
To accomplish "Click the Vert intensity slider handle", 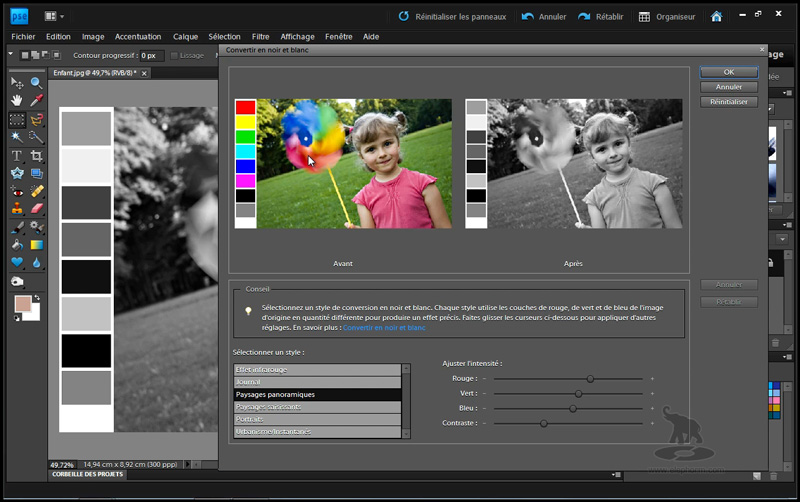I will [x=578, y=394].
